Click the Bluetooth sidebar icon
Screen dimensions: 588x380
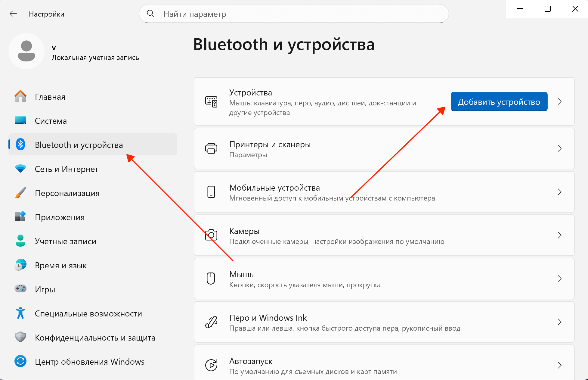point(20,145)
